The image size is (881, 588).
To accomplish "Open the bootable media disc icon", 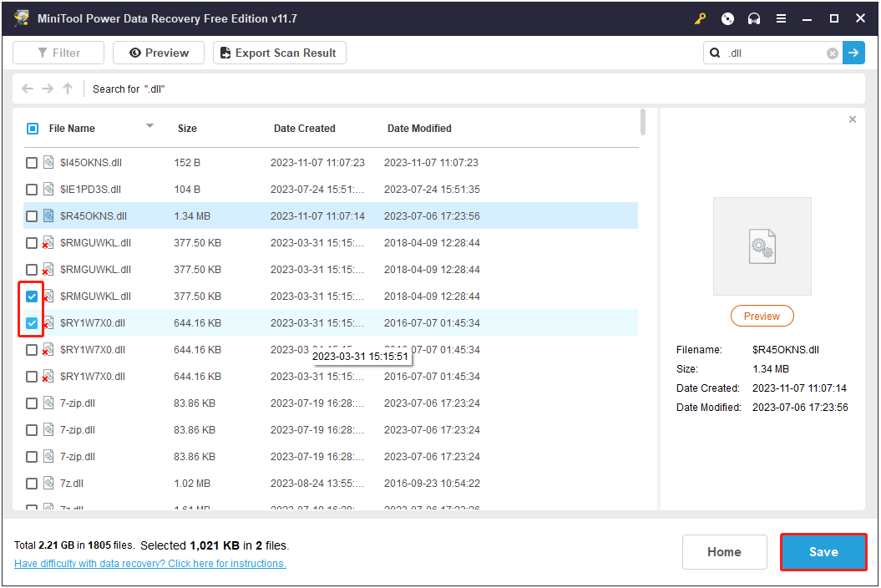I will (x=727, y=18).
